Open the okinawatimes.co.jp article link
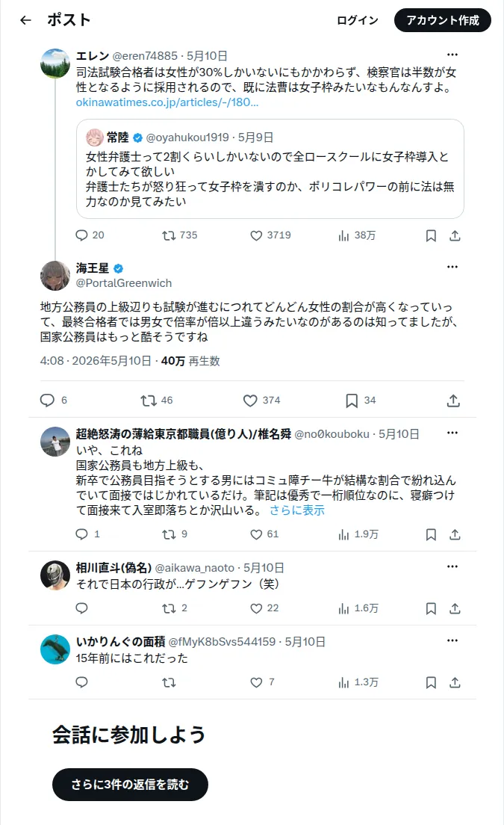 pos(167,102)
